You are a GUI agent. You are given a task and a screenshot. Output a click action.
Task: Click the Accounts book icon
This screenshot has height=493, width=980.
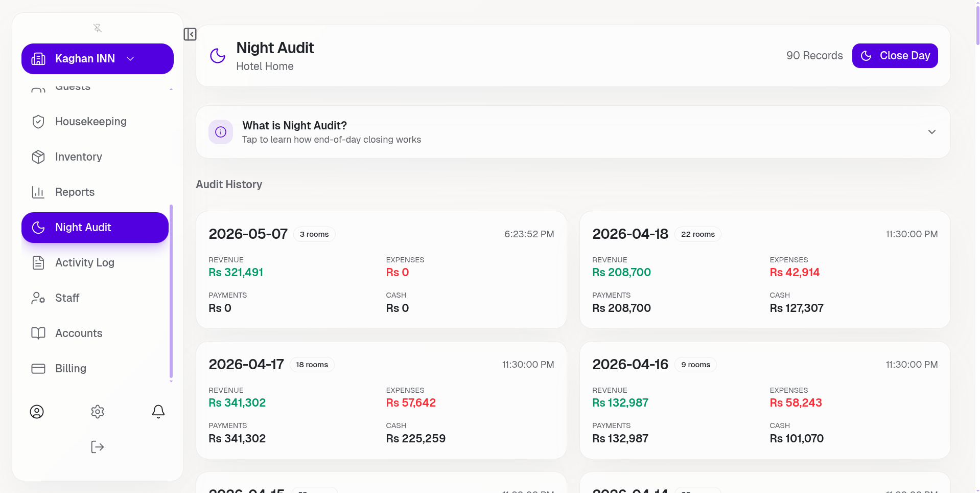(38, 333)
